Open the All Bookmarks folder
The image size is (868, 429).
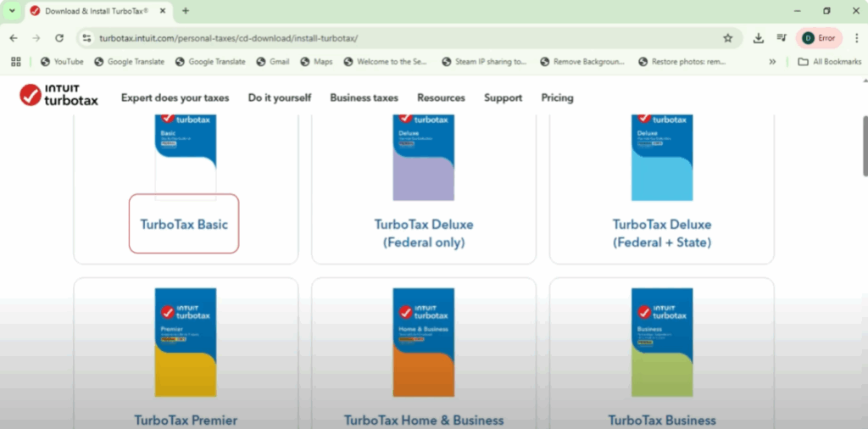click(829, 61)
